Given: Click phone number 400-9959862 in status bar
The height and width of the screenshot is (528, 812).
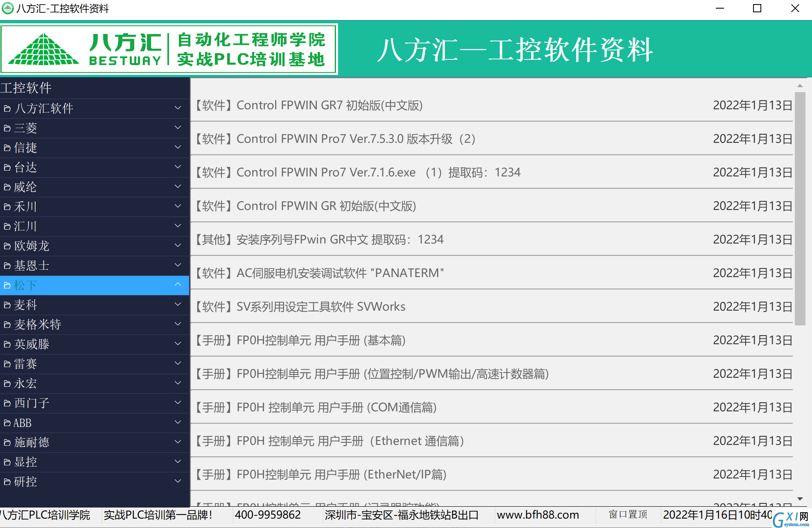Looking at the screenshot, I should 268,515.
